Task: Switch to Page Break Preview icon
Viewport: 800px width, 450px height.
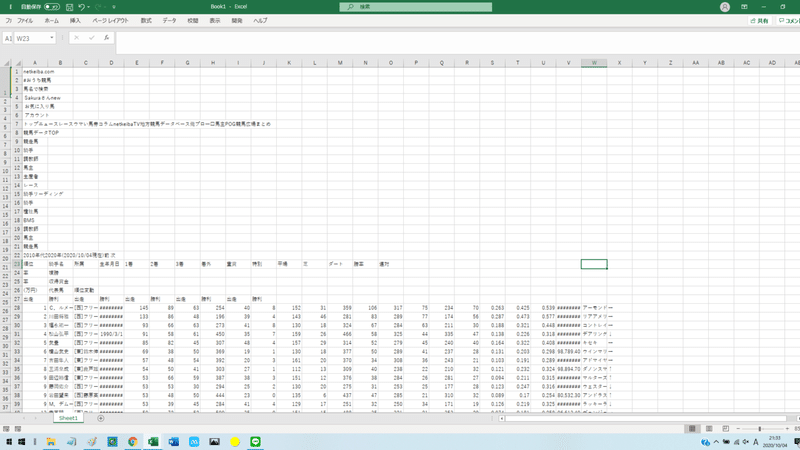Action: [726, 429]
